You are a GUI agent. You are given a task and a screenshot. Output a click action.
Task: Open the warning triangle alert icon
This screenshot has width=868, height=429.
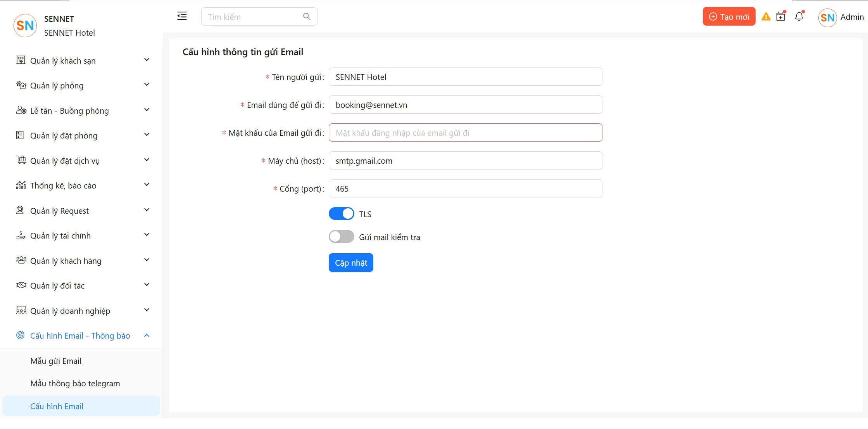click(x=766, y=17)
